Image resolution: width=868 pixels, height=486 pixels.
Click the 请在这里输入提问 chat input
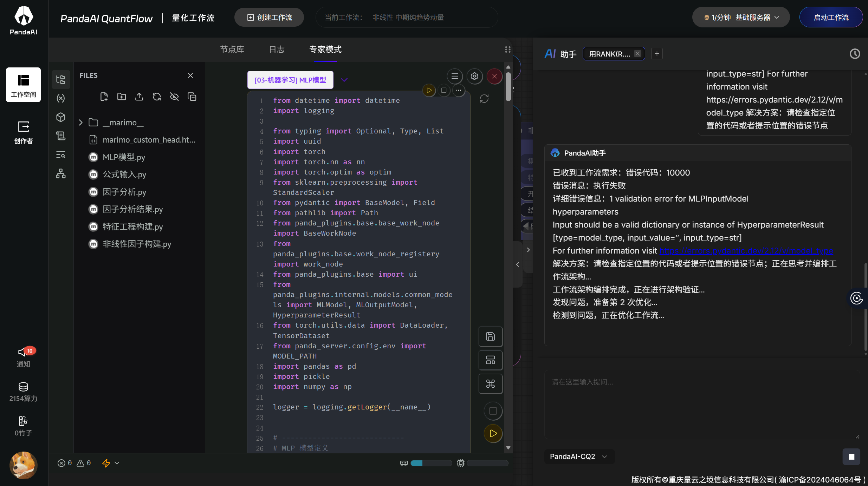(702, 404)
